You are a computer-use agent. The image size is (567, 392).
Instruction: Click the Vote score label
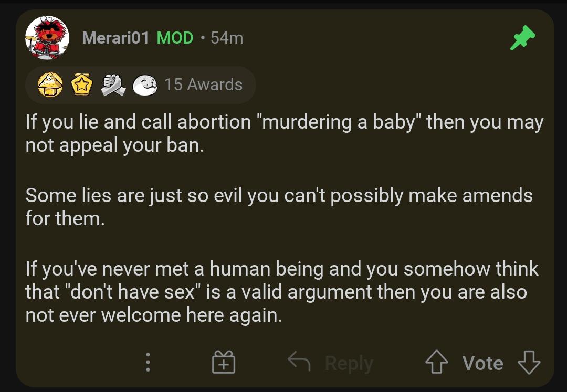click(x=483, y=363)
